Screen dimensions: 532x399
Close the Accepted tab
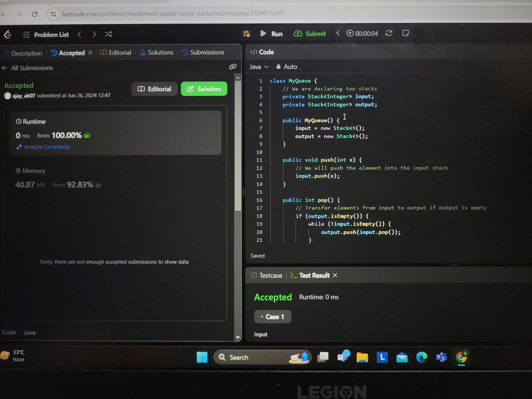[x=90, y=52]
